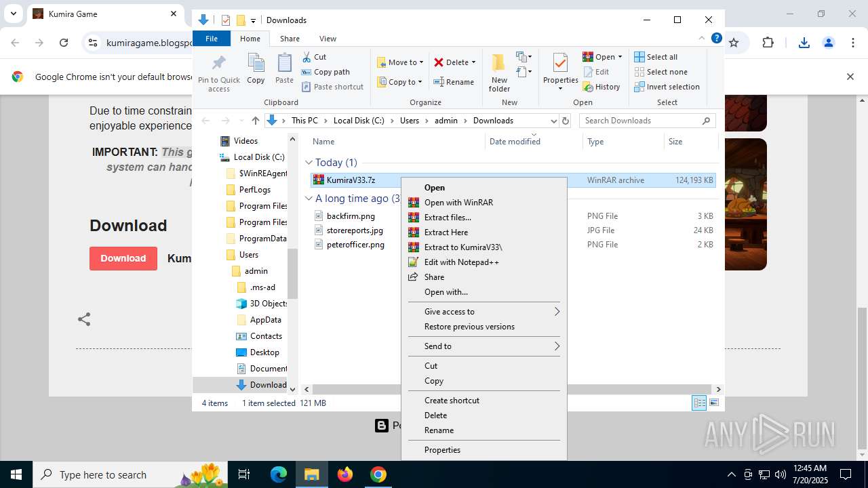The height and width of the screenshot is (488, 868).
Task: Expand the Delete dropdown arrow
Action: pyautogui.click(x=473, y=62)
